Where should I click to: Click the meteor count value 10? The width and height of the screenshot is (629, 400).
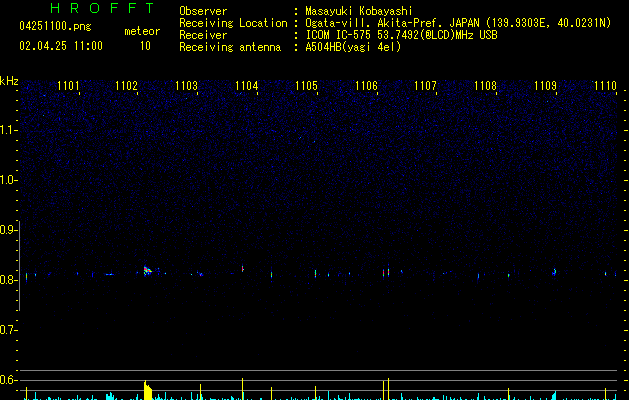click(145, 46)
